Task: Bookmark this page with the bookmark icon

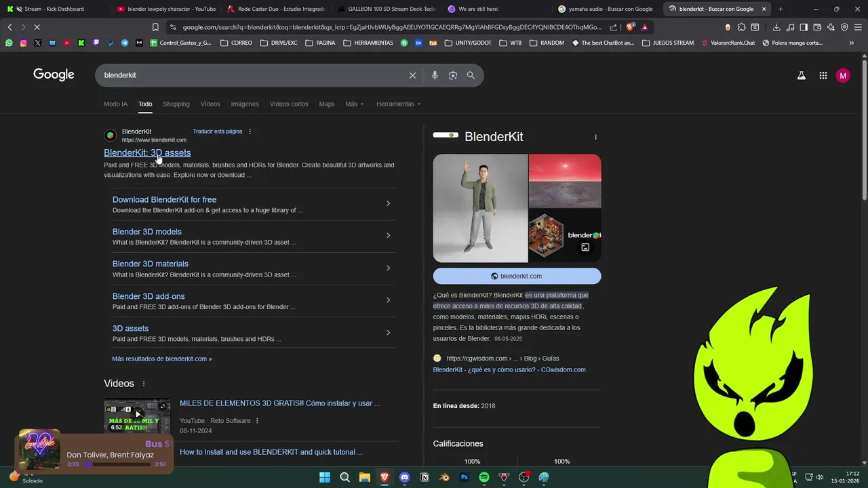Action: (155, 27)
